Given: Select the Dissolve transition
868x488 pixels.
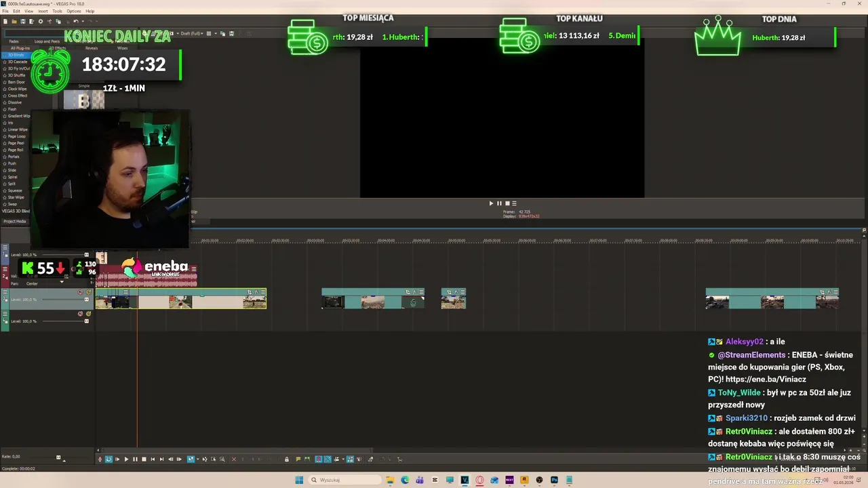Looking at the screenshot, I should [14, 102].
